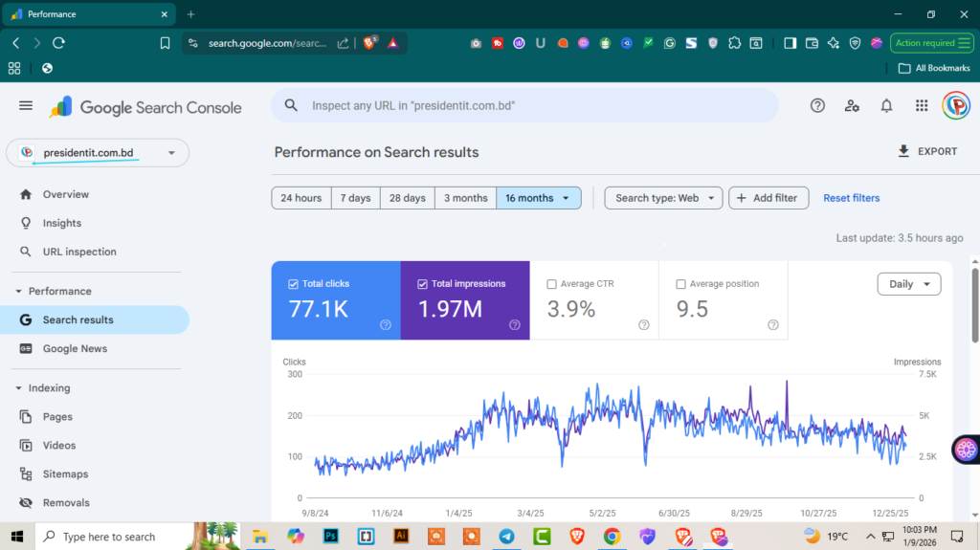Click the Google Search Console logo

(145, 107)
